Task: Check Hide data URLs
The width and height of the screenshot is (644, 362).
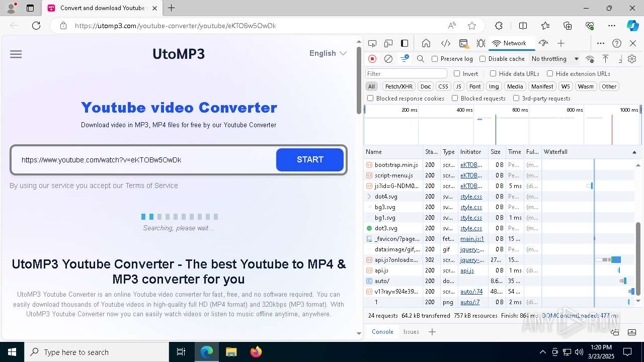Action: tap(493, 73)
